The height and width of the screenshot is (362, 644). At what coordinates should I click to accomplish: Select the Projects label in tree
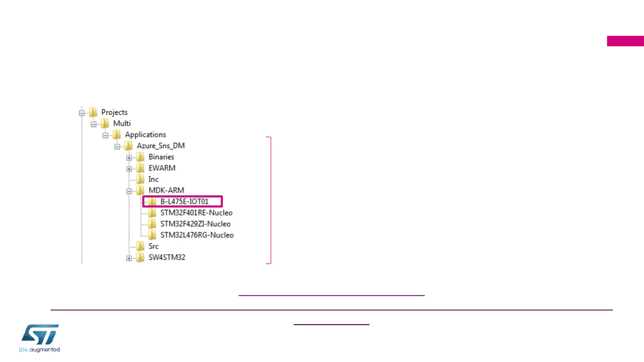click(x=114, y=112)
